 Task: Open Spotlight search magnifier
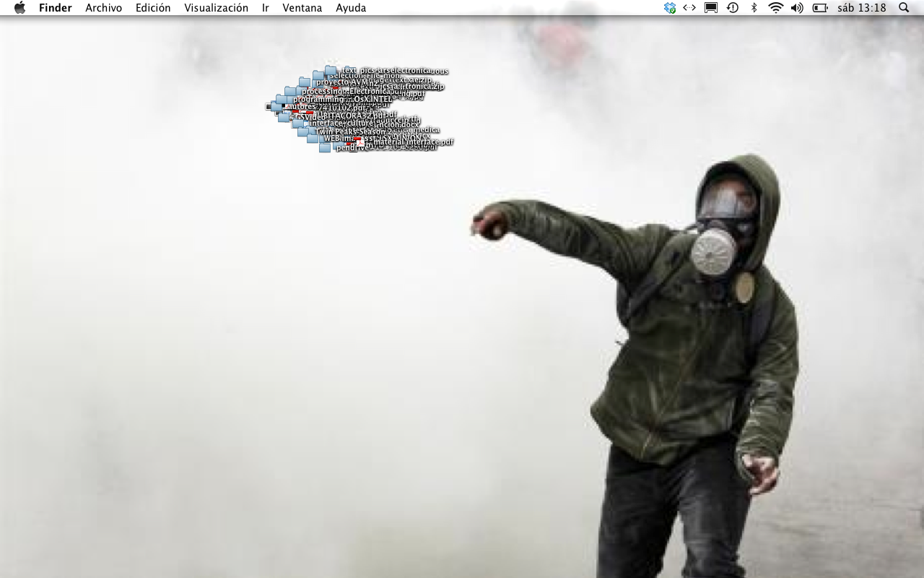pos(904,8)
